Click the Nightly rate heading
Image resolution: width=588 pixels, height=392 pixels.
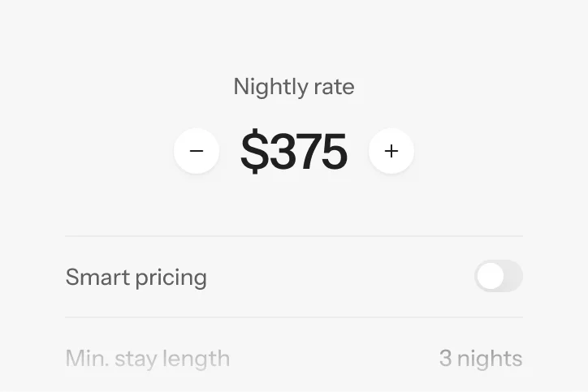pyautogui.click(x=294, y=87)
